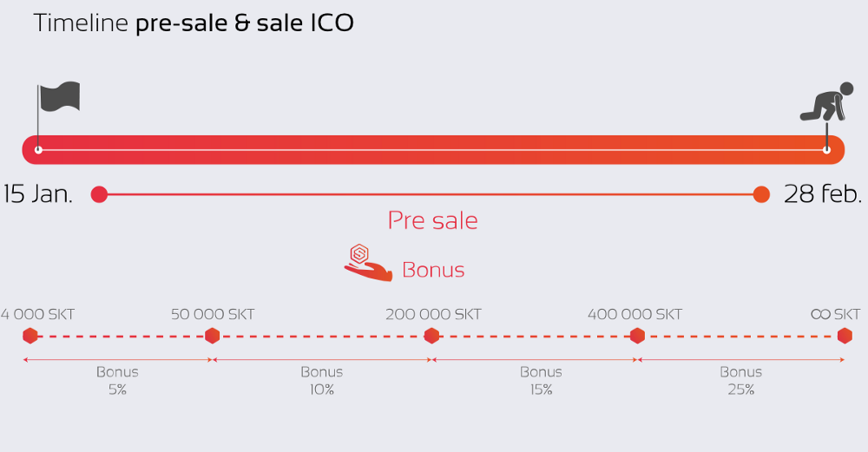Image resolution: width=868 pixels, height=452 pixels.
Task: Click the red Bonus heading text
Action: (x=433, y=270)
